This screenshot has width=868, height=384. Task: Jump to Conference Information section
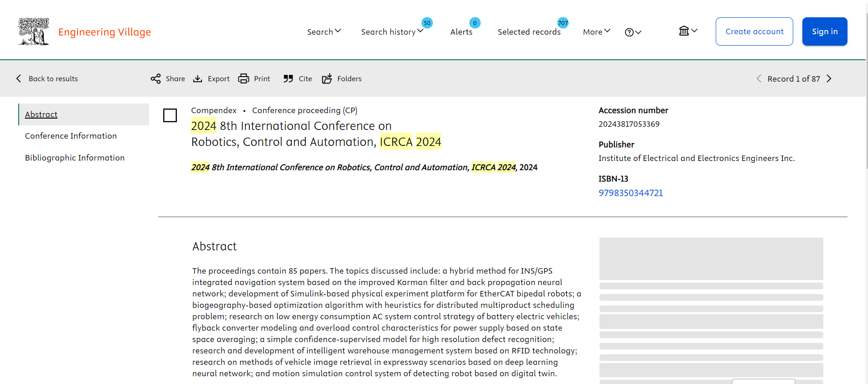click(x=71, y=136)
